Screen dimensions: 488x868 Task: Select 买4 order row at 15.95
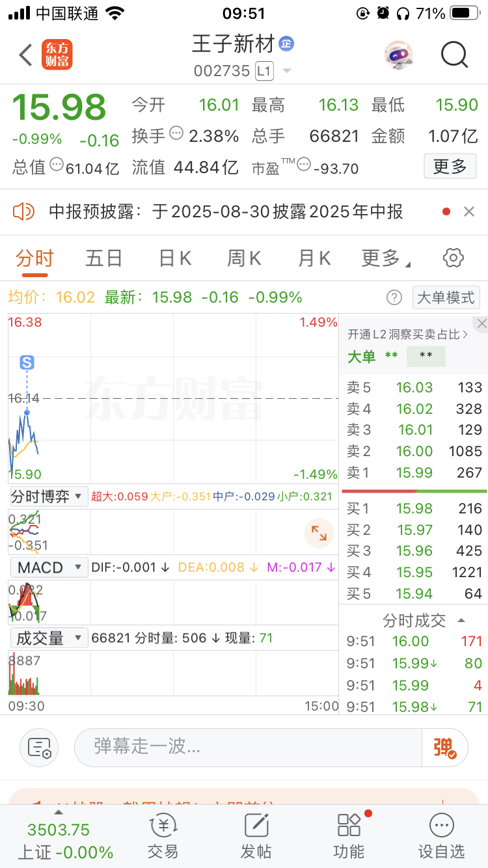(x=414, y=572)
